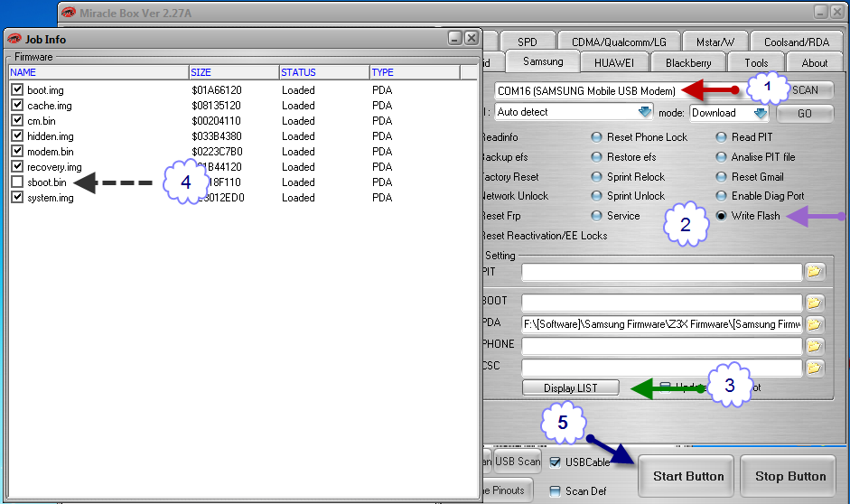Select Reset Phone Lock option
Viewport: 850px width, 504px height.
pos(596,137)
